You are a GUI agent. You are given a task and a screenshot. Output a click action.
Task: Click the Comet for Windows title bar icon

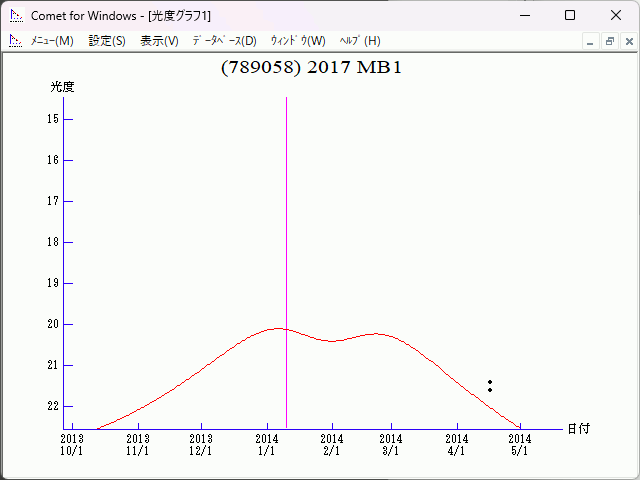pos(16,15)
